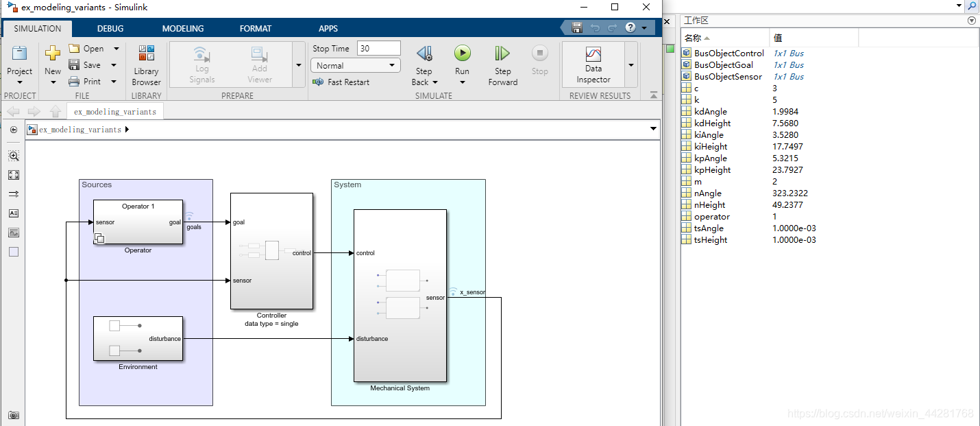This screenshot has height=426, width=980.
Task: Click the variant badge on Operator block
Action: 99,238
